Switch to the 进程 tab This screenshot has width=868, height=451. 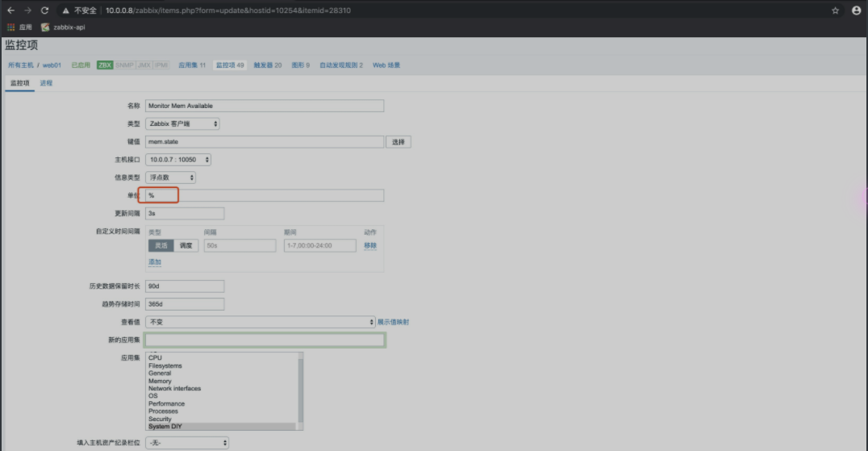pyautogui.click(x=46, y=83)
